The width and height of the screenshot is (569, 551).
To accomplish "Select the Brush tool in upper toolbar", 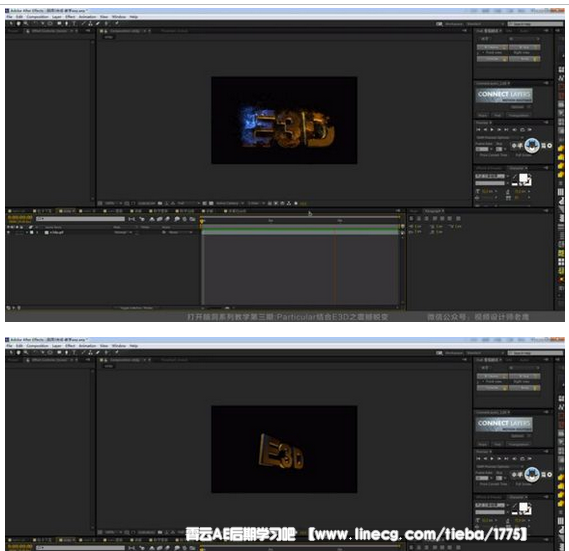I will pos(83,24).
